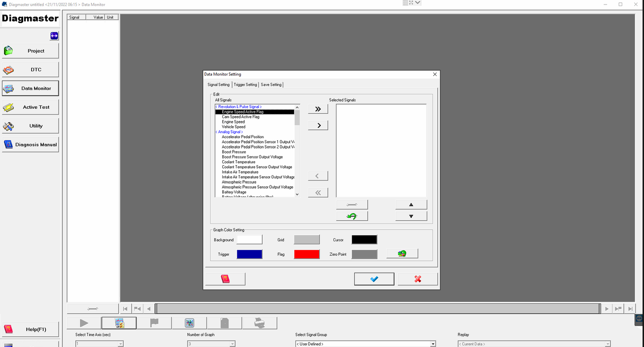This screenshot has height=347, width=644.
Task: Select the Boost Pressure signal
Action: pos(234,152)
